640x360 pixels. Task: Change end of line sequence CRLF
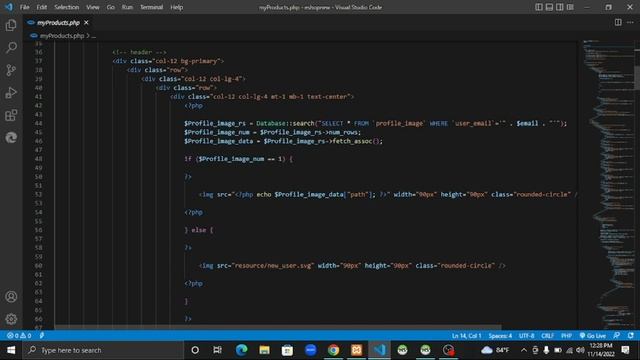(547, 336)
